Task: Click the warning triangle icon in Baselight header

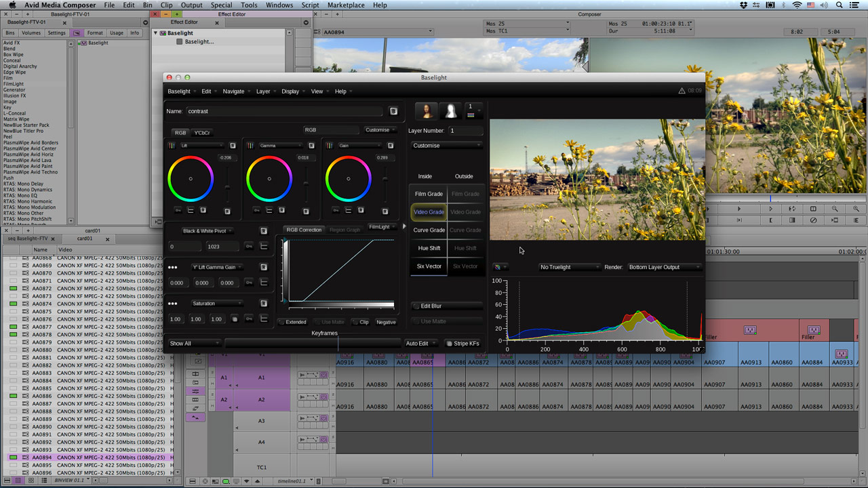Action: coord(682,91)
